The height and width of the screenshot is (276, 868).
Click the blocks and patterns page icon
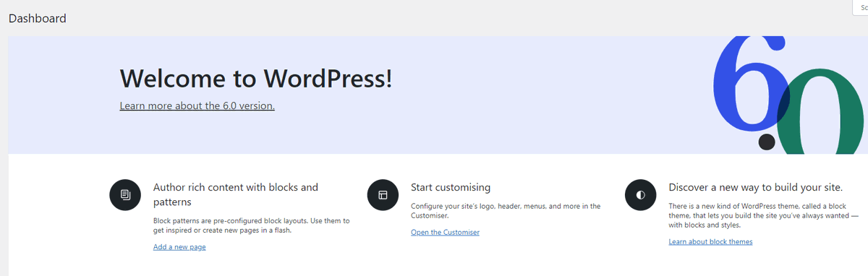click(125, 194)
